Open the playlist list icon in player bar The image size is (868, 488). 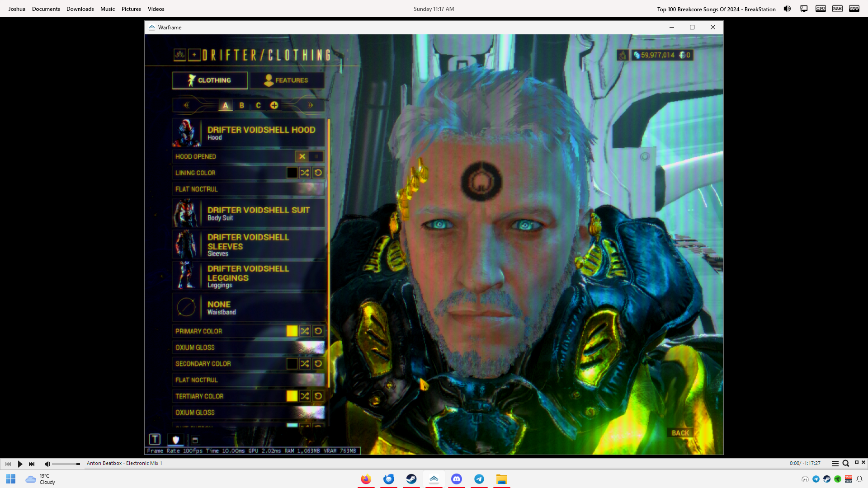point(835,463)
